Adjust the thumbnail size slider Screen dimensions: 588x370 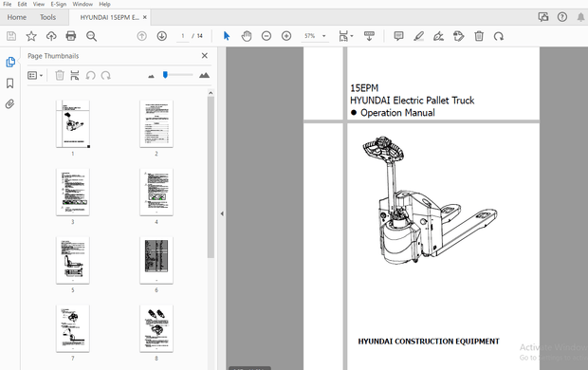click(165, 75)
